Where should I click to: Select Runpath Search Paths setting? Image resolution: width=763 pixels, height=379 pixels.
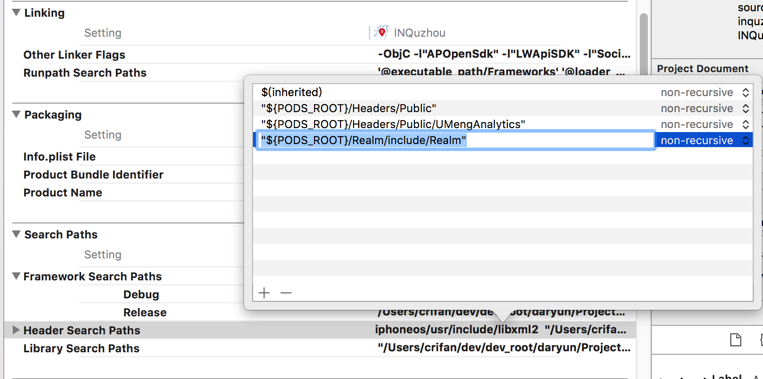coord(85,72)
